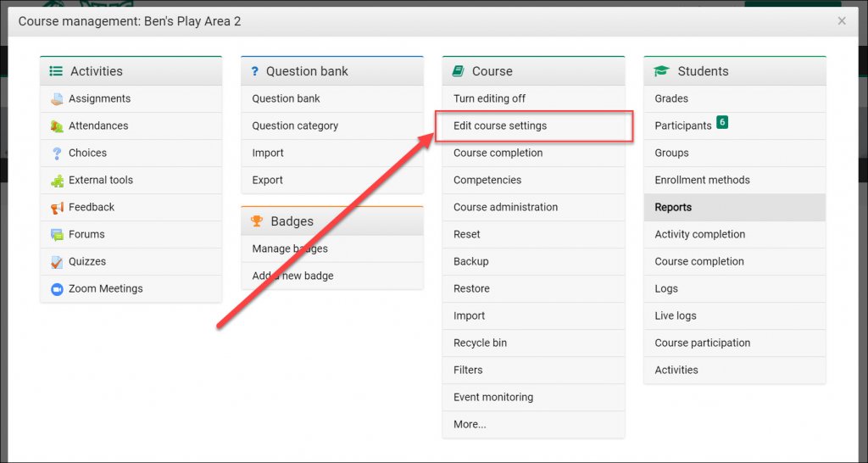This screenshot has height=463, width=868.
Task: Click the Course book header icon
Action: [x=458, y=71]
